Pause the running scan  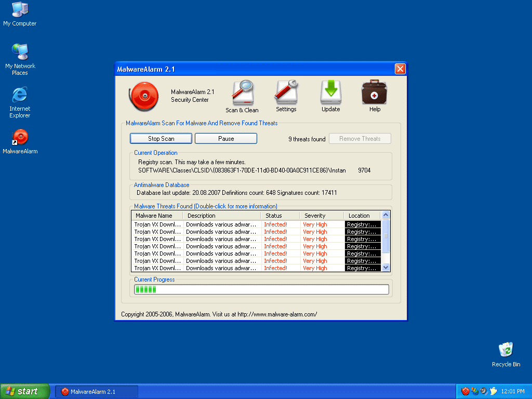[226, 139]
